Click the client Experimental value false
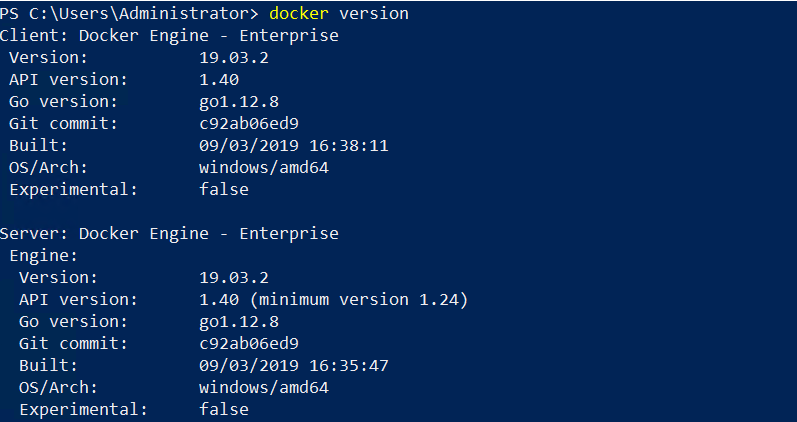 (224, 189)
